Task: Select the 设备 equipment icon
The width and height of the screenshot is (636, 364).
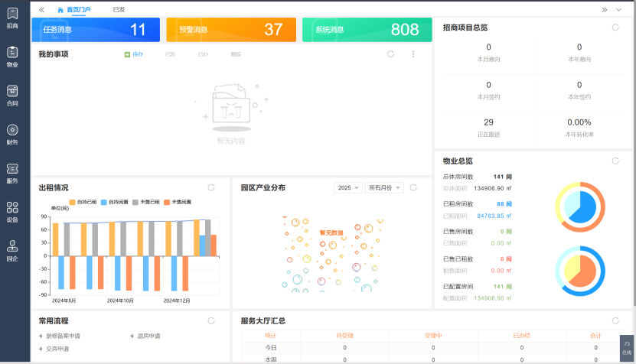Action: [12, 211]
